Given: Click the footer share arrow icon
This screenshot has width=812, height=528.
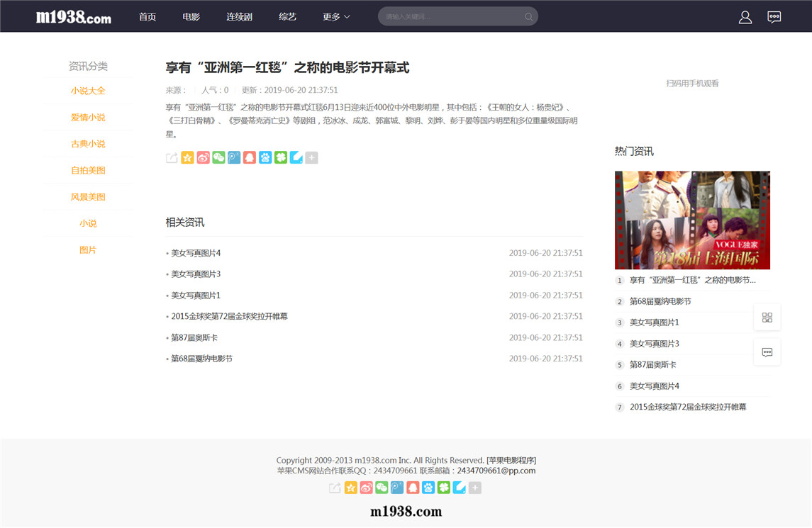Looking at the screenshot, I should point(335,488).
